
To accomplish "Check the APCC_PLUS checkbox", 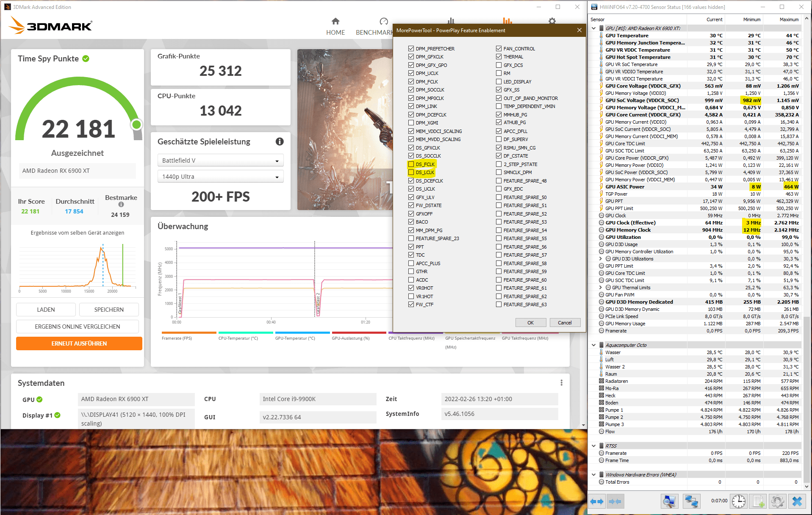I will 411,263.
